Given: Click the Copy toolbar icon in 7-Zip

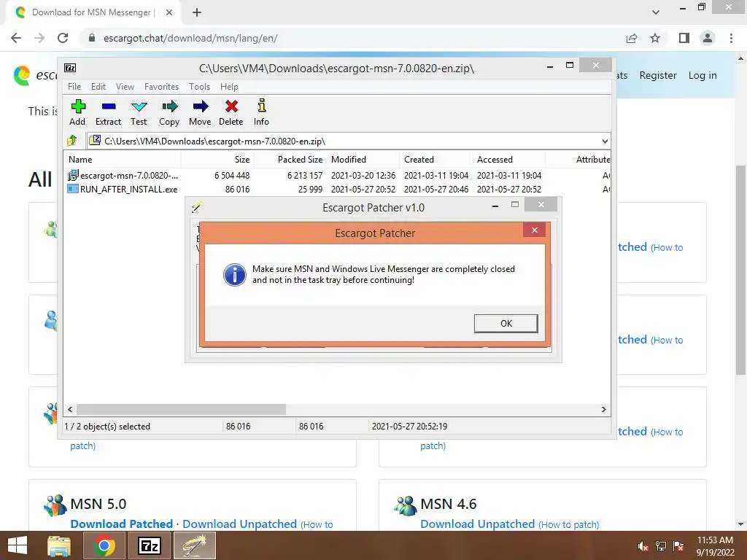Looking at the screenshot, I should pos(169,106).
